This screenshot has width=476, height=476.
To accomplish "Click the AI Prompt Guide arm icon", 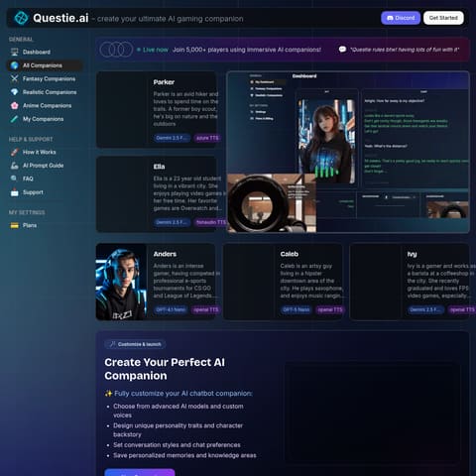I will point(14,166).
